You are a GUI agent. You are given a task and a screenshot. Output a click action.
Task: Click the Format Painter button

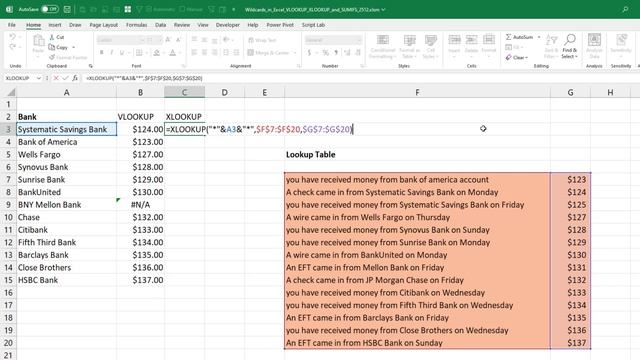(x=67, y=58)
